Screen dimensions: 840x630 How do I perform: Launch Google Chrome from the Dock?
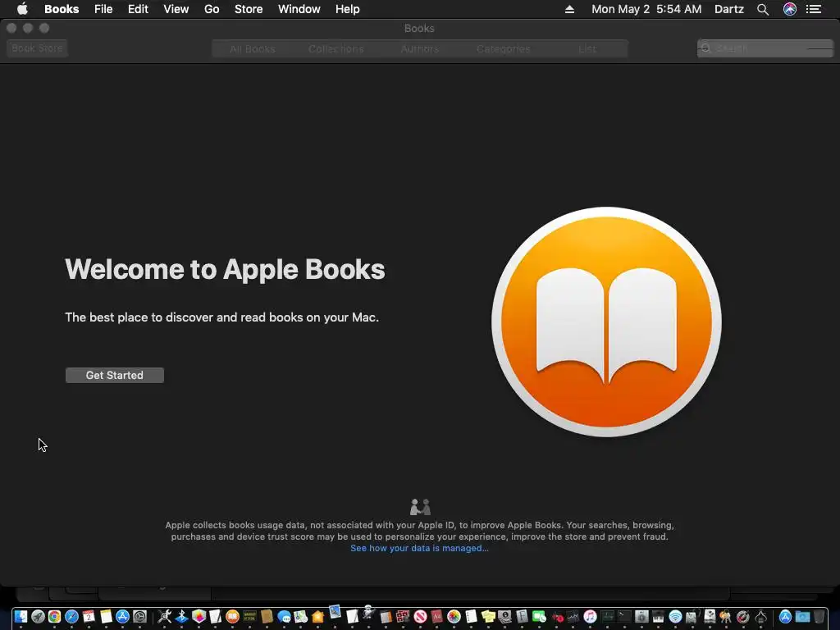55,617
